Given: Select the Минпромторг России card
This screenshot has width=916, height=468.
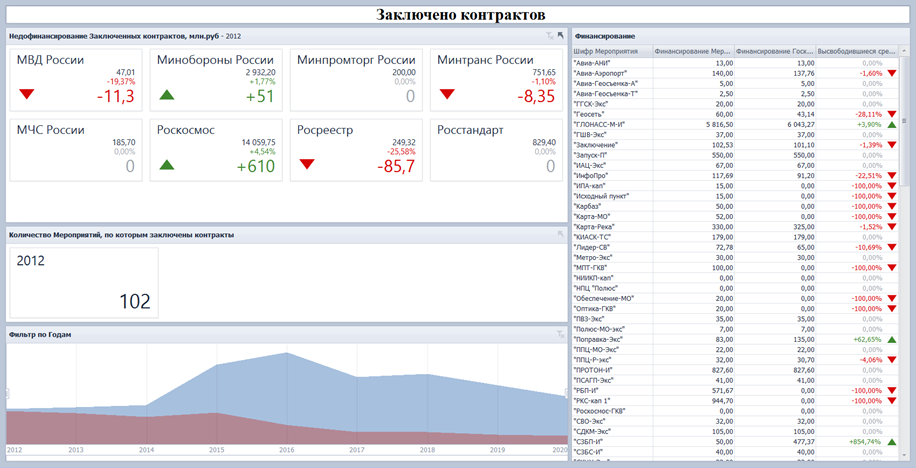Looking at the screenshot, I should (356, 79).
